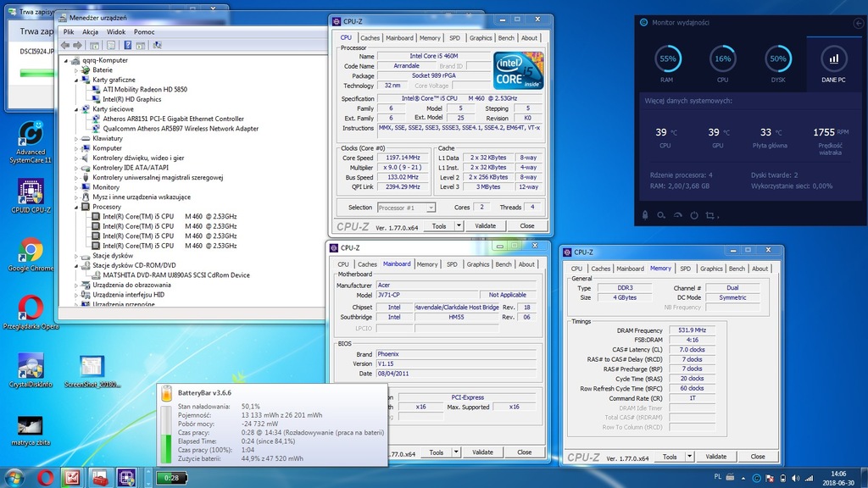868x488 pixels.
Task: Switch to the SPD tab in the CPU-Z Memory window
Action: click(685, 269)
